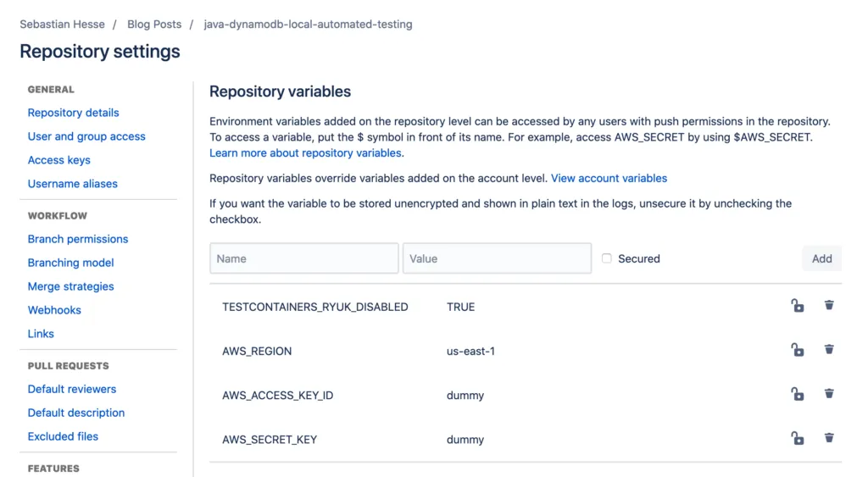The image size is (868, 477).
Task: Click the lock icon for AWS_ACCESS_KEY_ID
Action: [x=797, y=394]
